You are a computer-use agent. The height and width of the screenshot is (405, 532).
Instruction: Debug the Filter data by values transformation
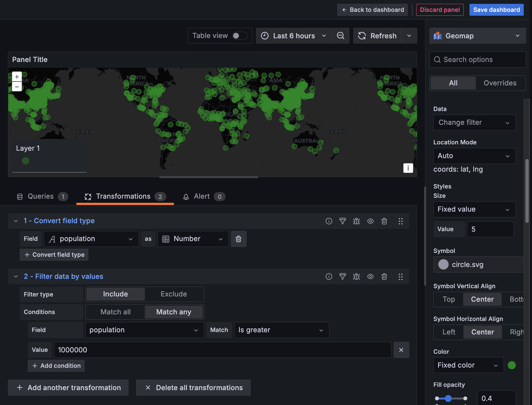pyautogui.click(x=356, y=276)
